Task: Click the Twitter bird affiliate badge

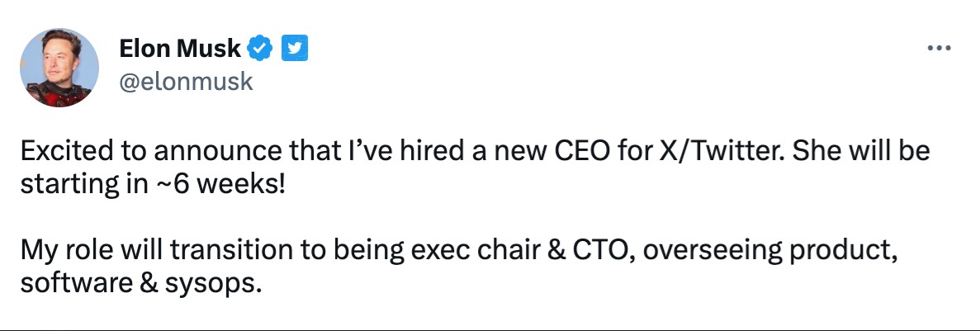Action: (x=295, y=50)
